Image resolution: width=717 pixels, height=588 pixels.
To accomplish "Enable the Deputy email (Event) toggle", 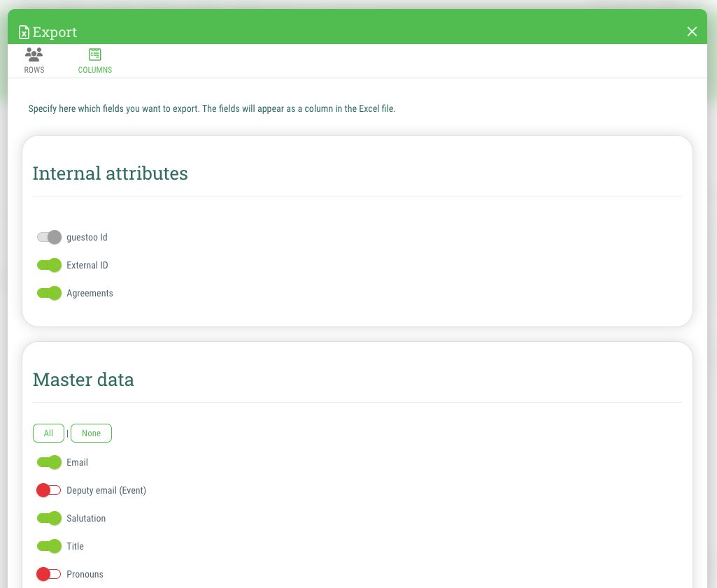I will pos(49,490).
